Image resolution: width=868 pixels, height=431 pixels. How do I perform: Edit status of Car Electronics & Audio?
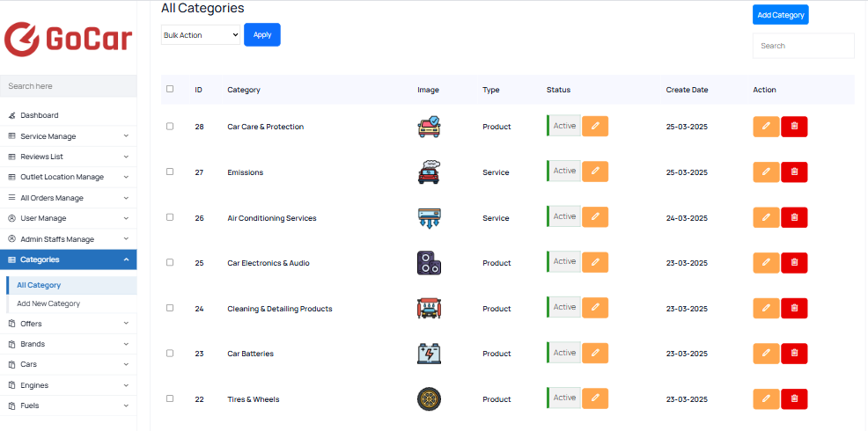595,262
